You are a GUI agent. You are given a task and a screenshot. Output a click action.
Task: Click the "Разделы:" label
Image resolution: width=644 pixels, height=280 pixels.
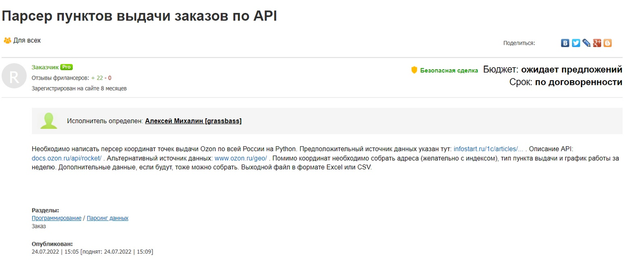tap(45, 210)
